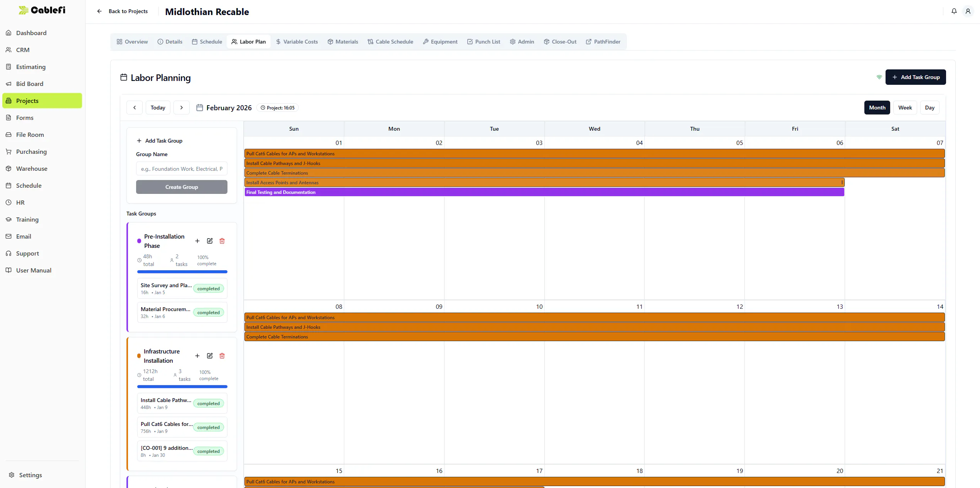Open the [CO-001] 9 addition task card
The image size is (980, 488).
[x=182, y=451]
